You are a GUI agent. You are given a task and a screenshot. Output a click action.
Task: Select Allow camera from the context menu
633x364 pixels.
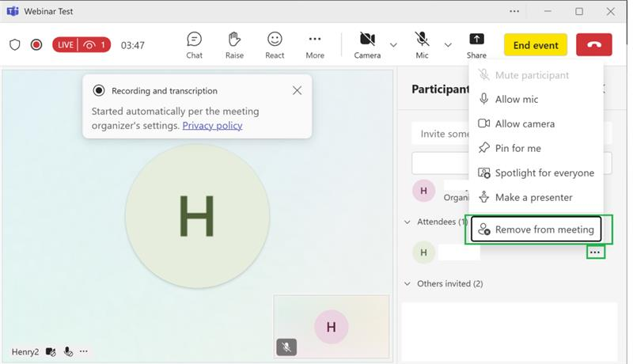536,124
